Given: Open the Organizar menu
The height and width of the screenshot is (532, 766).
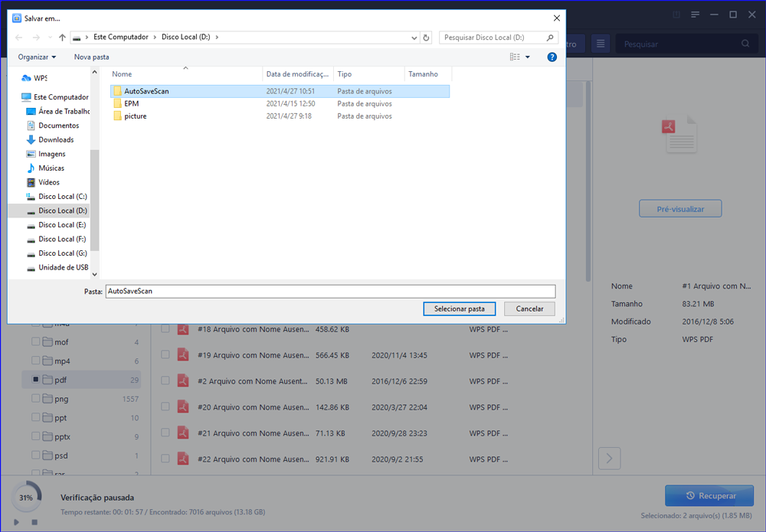Looking at the screenshot, I should 37,57.
